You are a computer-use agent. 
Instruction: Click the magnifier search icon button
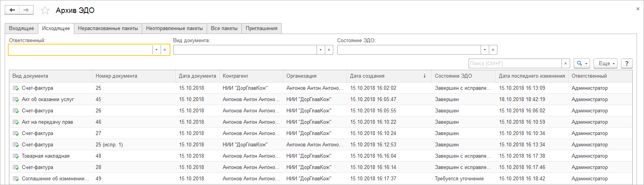581,63
